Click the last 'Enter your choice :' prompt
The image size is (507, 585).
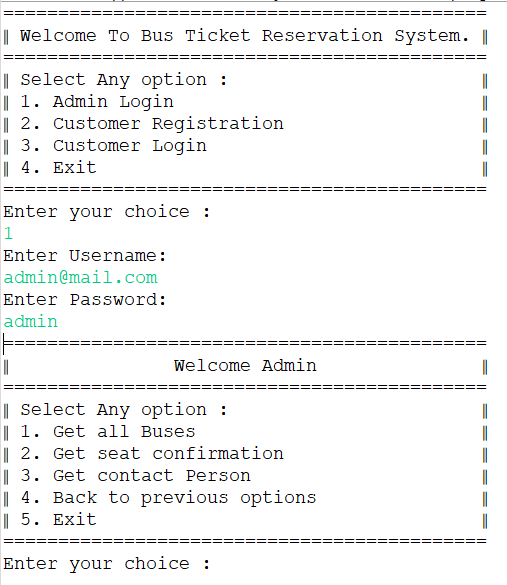(107, 564)
